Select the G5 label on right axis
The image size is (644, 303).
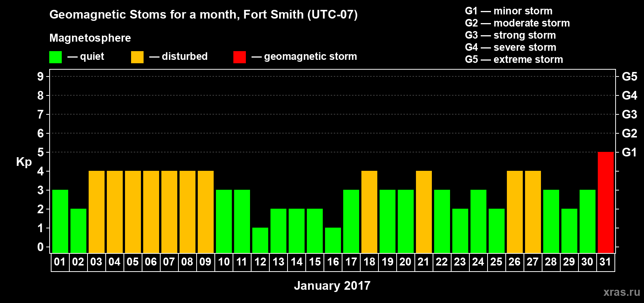click(x=629, y=77)
